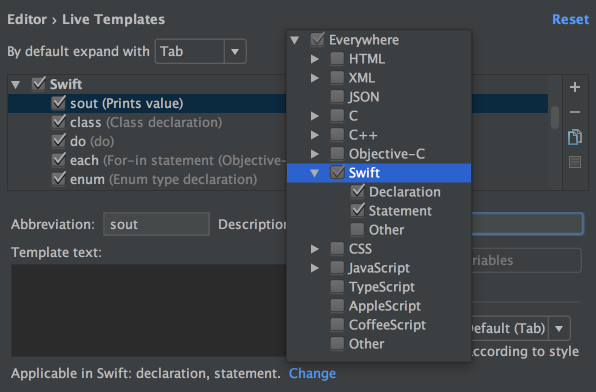Expand the JavaScript context node
The image size is (596, 392).
point(315,268)
